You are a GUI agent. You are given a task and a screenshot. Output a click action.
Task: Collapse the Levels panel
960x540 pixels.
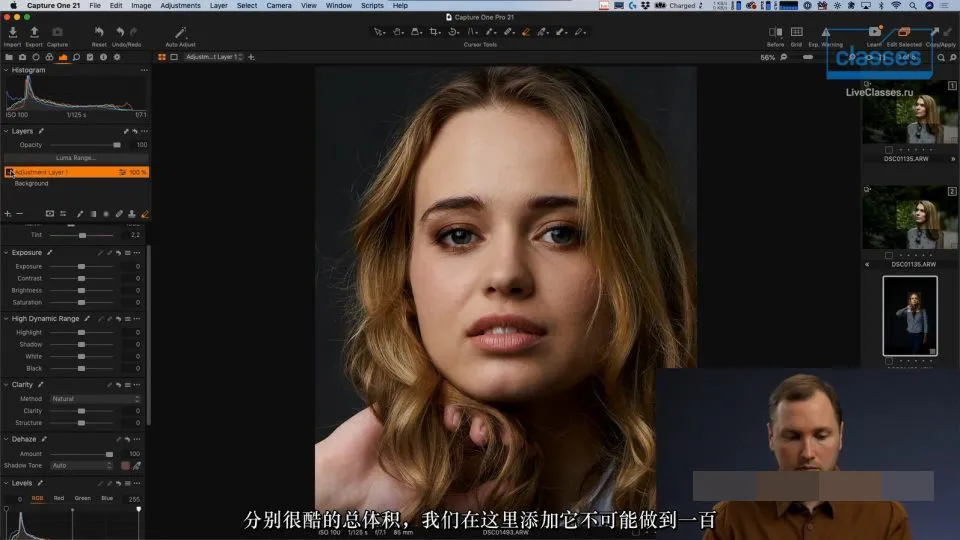pos(6,483)
